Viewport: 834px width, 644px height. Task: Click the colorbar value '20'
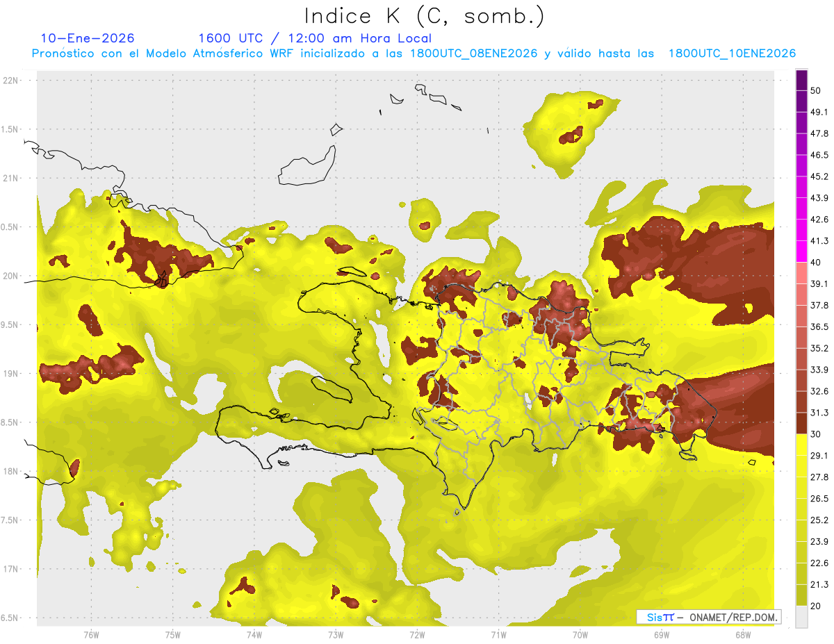(816, 606)
